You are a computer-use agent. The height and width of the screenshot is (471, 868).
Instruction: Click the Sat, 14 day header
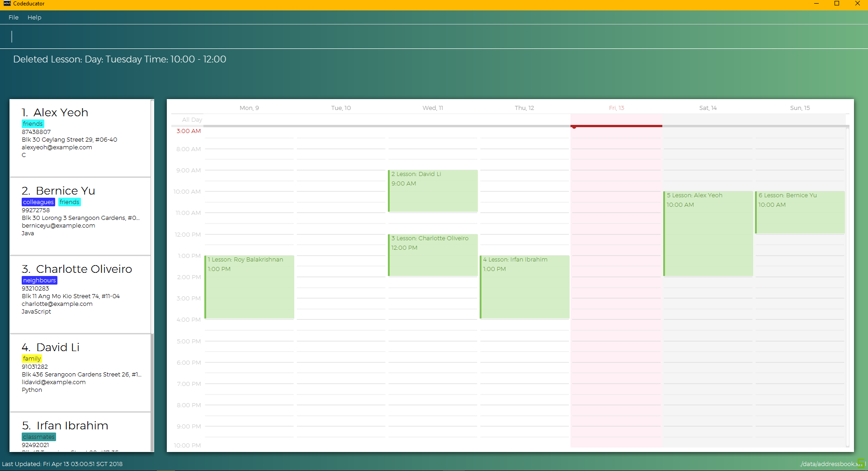point(708,108)
